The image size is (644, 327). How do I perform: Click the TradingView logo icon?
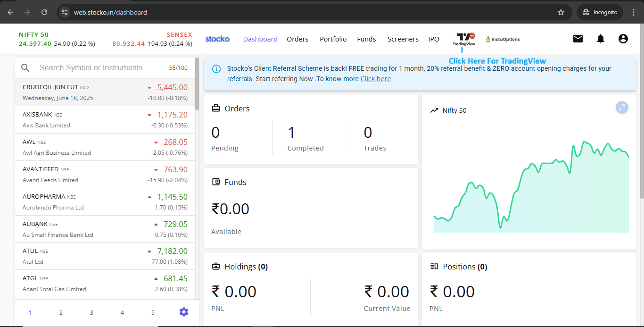[x=464, y=38]
